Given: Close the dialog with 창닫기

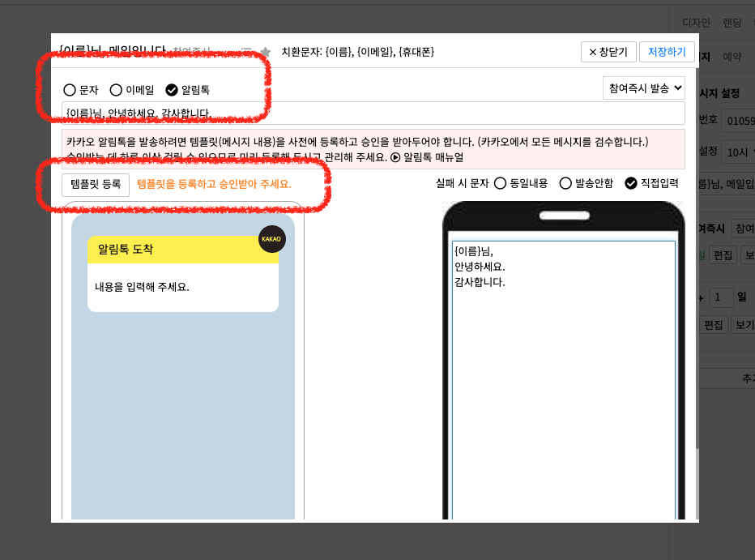Looking at the screenshot, I should pyautogui.click(x=608, y=52).
